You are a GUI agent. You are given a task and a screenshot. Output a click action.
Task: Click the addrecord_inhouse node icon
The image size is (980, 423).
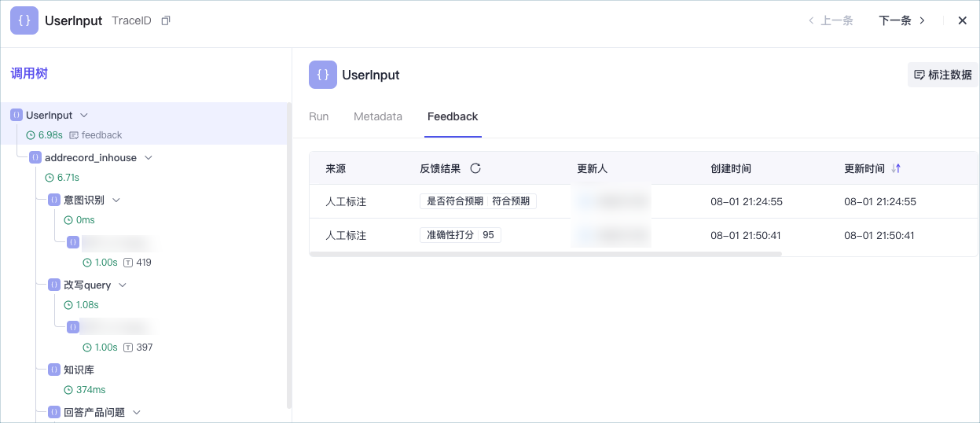pos(35,157)
